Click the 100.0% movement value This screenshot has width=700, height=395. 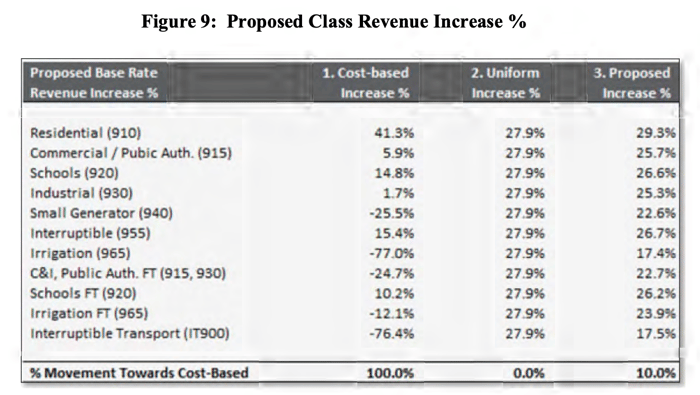coord(390,373)
